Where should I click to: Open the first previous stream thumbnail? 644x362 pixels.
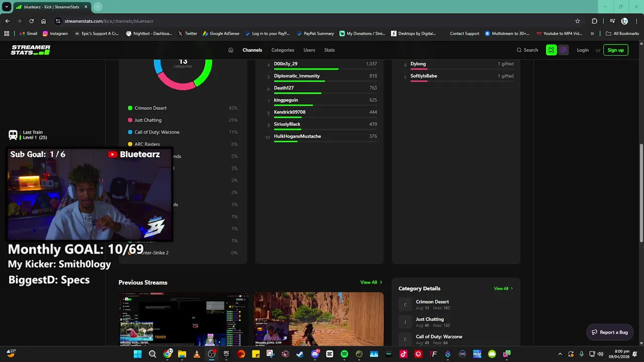(x=184, y=319)
